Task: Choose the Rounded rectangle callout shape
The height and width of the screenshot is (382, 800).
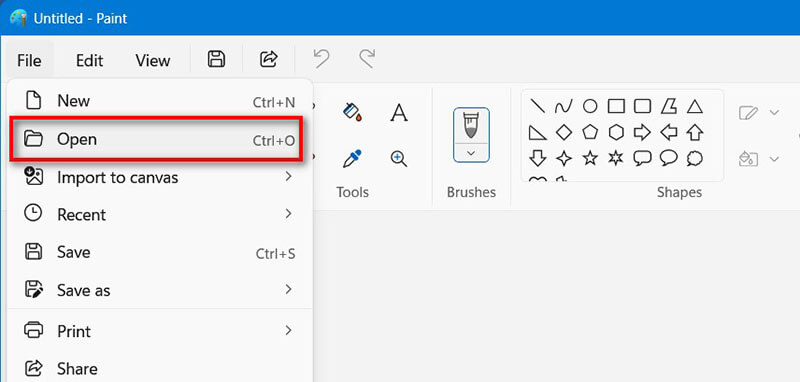Action: 642,159
